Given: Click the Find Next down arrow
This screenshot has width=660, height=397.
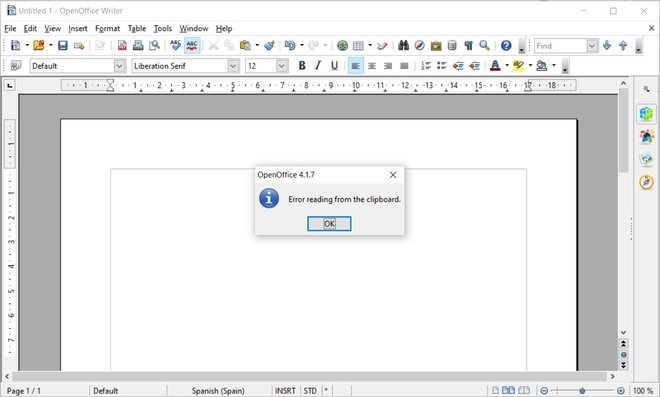Looking at the screenshot, I should point(607,45).
